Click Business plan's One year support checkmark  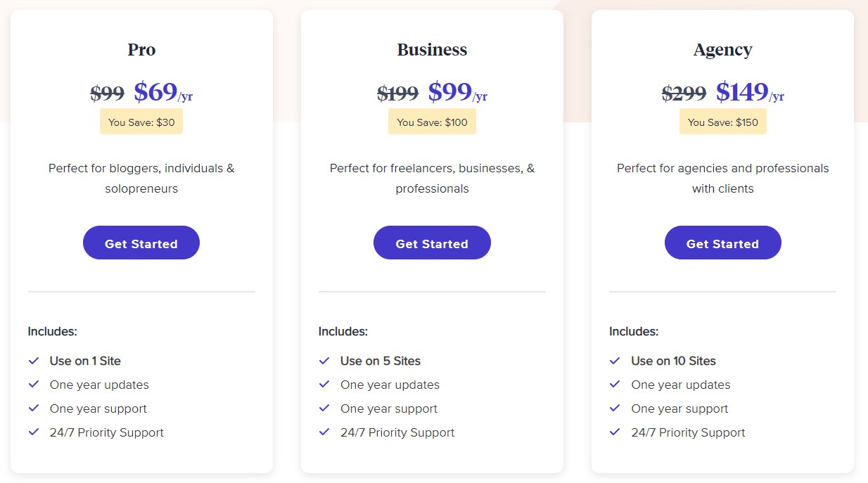tap(324, 408)
